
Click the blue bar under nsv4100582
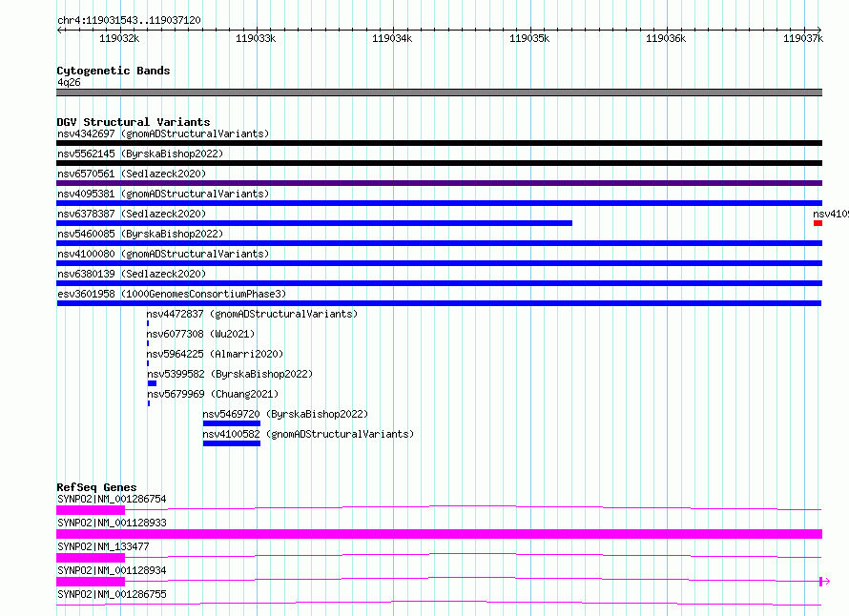(232, 443)
